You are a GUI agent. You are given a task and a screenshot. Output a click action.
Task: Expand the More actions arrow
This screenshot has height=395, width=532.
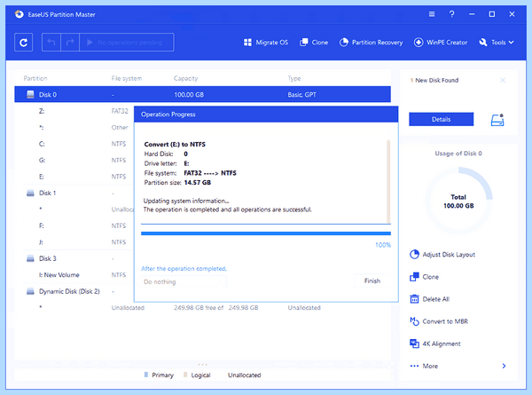click(504, 366)
